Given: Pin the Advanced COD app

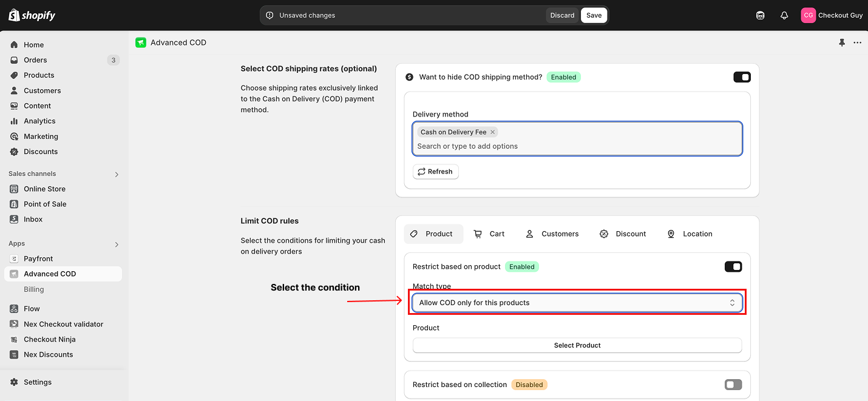Looking at the screenshot, I should (x=841, y=42).
